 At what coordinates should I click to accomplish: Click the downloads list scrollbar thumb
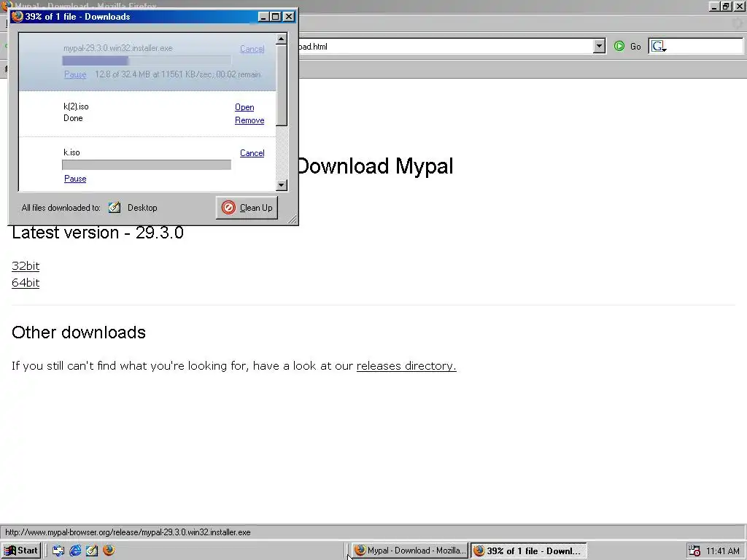click(x=282, y=86)
